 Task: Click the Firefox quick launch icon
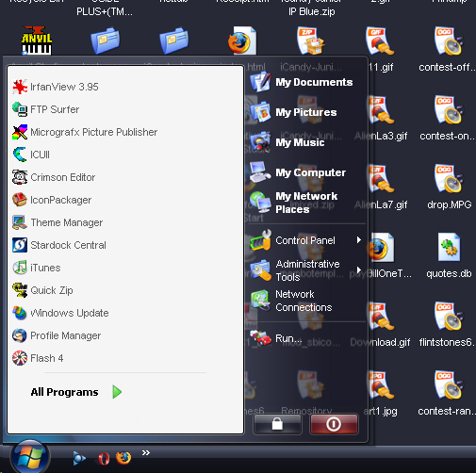tap(123, 458)
